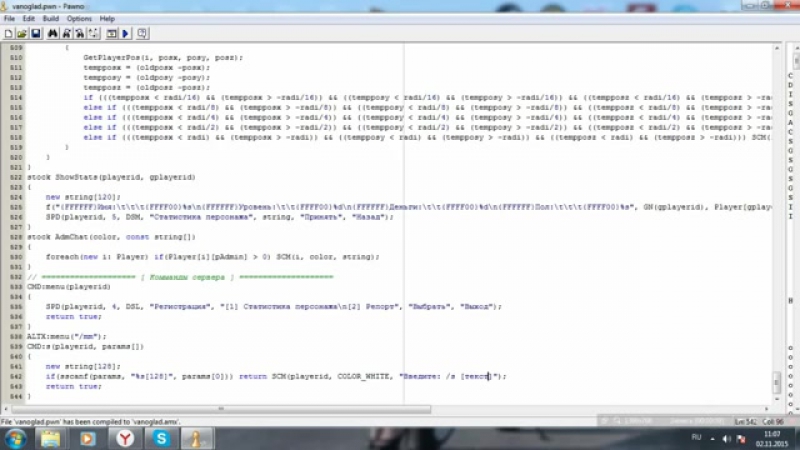Click on 'new string[120];' at line 524

click(x=83, y=197)
